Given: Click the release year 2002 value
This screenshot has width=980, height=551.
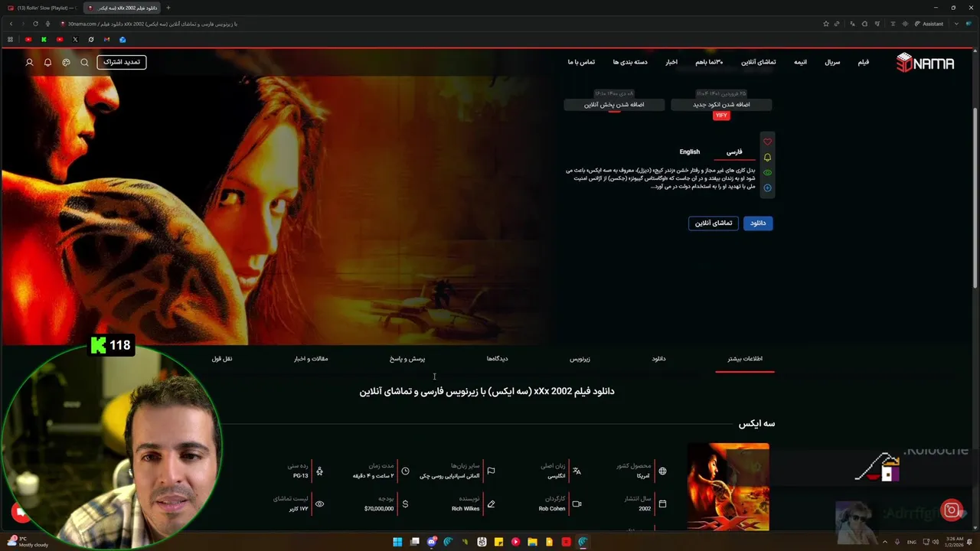Looking at the screenshot, I should tap(645, 508).
